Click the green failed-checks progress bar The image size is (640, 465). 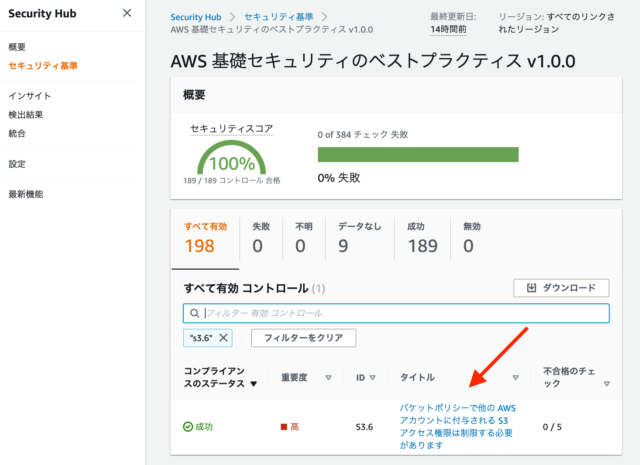(x=418, y=154)
